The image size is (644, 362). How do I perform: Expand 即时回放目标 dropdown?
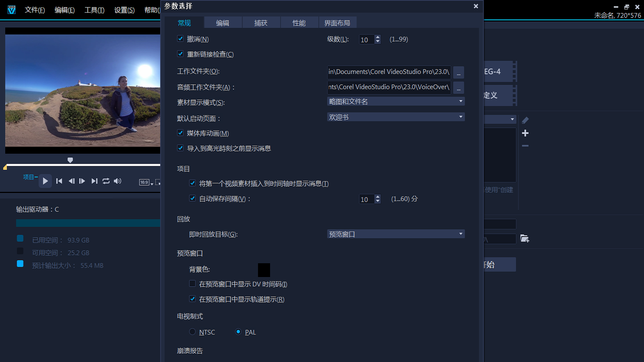tap(460, 234)
